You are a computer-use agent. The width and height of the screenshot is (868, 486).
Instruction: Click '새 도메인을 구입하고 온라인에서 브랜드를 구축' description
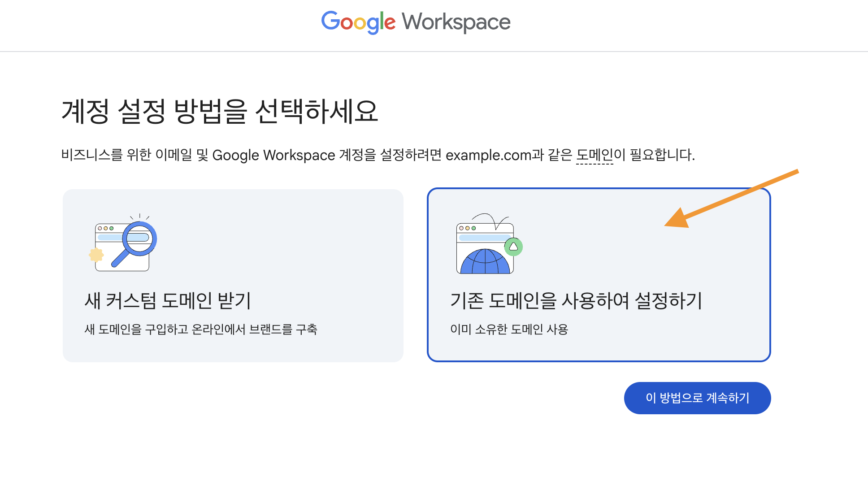(x=200, y=330)
